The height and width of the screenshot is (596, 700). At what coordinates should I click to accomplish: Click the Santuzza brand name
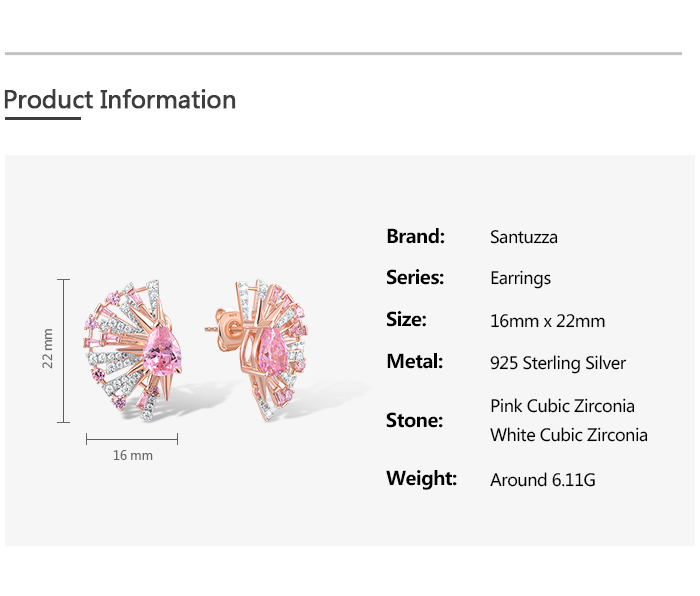tap(524, 237)
